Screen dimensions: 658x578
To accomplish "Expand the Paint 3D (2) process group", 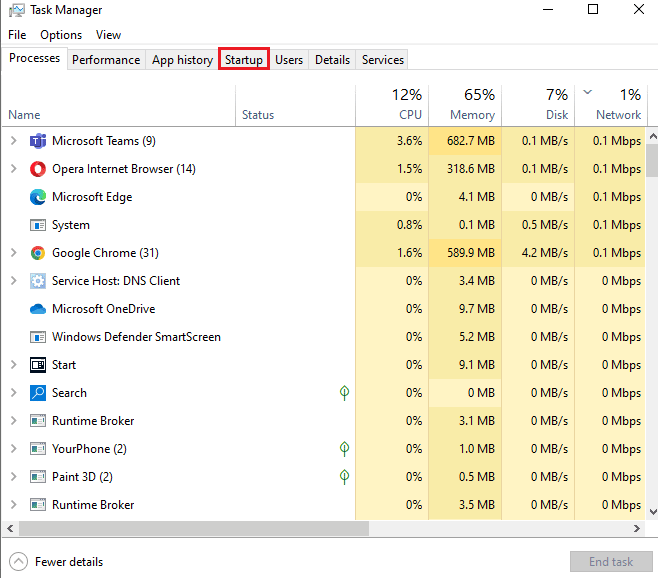I will point(13,477).
